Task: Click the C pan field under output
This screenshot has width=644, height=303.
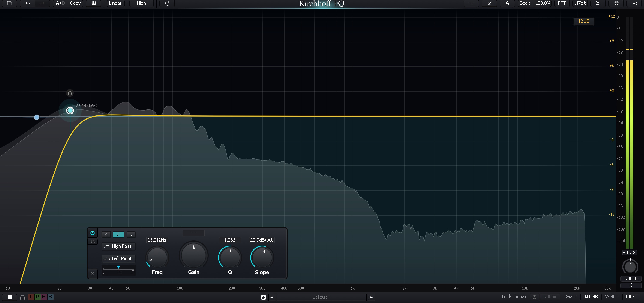Action: pos(631,285)
